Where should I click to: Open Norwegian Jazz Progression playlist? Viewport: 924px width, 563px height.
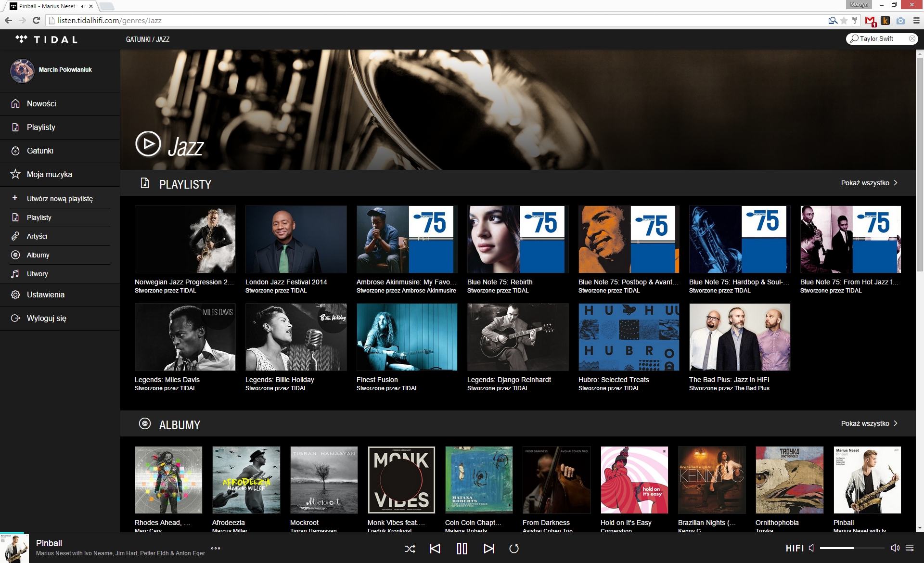[x=185, y=240]
